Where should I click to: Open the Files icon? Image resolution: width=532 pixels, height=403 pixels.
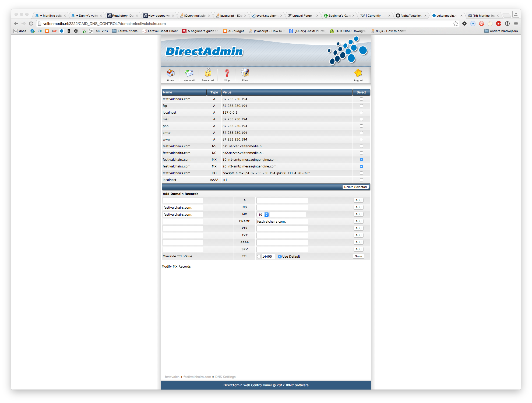tap(245, 75)
